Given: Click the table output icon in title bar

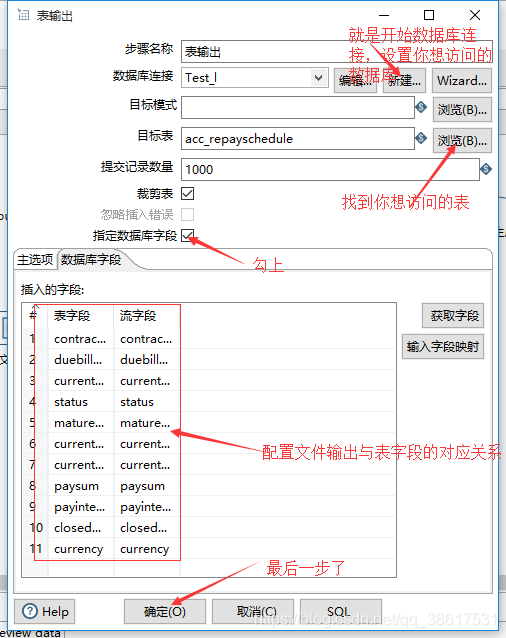Looking at the screenshot, I should tap(23, 15).
